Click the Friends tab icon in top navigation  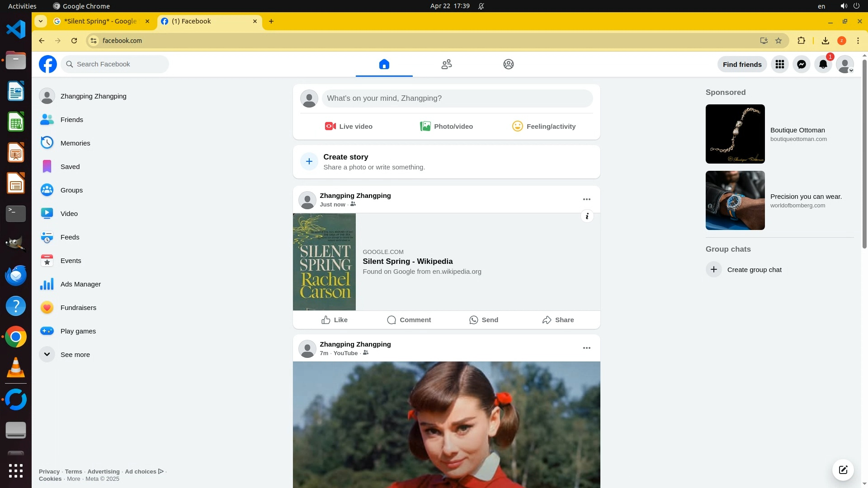pyautogui.click(x=446, y=64)
